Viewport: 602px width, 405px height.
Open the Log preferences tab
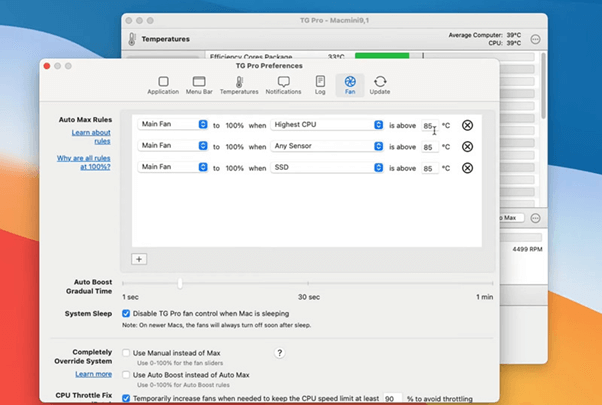click(x=320, y=85)
